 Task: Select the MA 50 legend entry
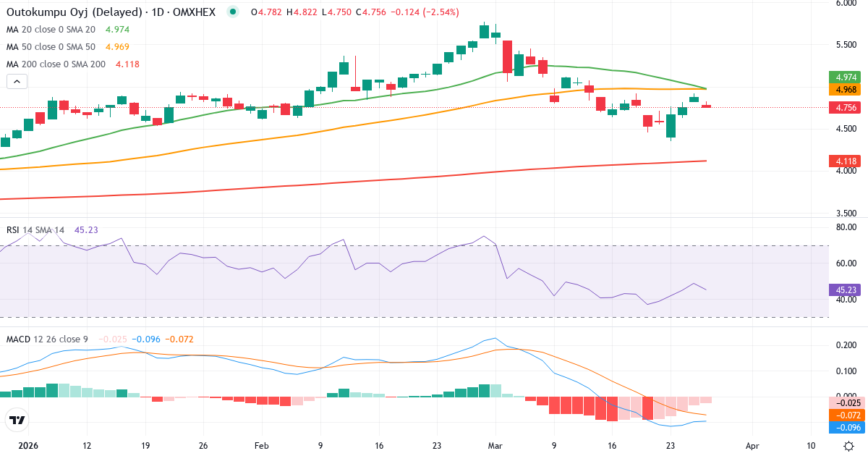[x=51, y=46]
